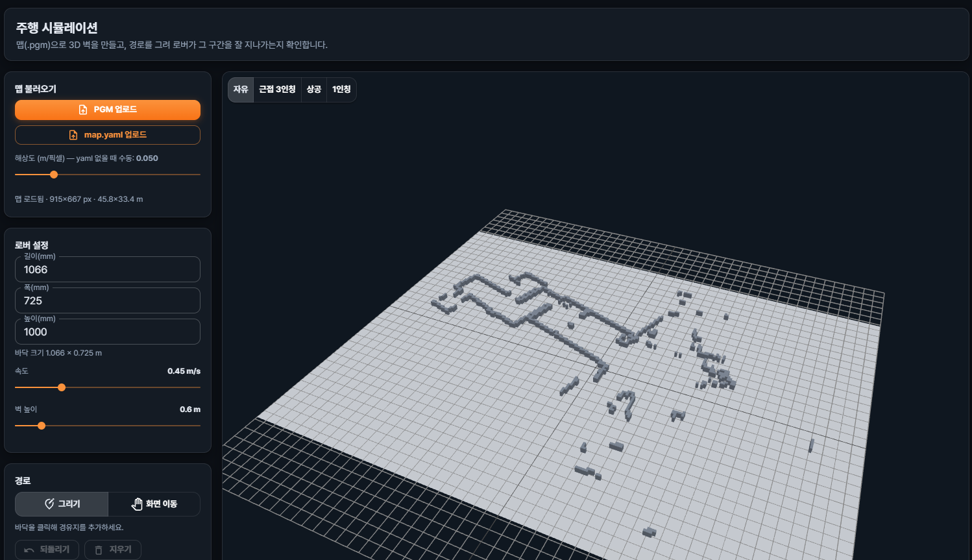The image size is (972, 560).
Task: Adjust the 벽 높이 slider handle
Action: tap(42, 426)
